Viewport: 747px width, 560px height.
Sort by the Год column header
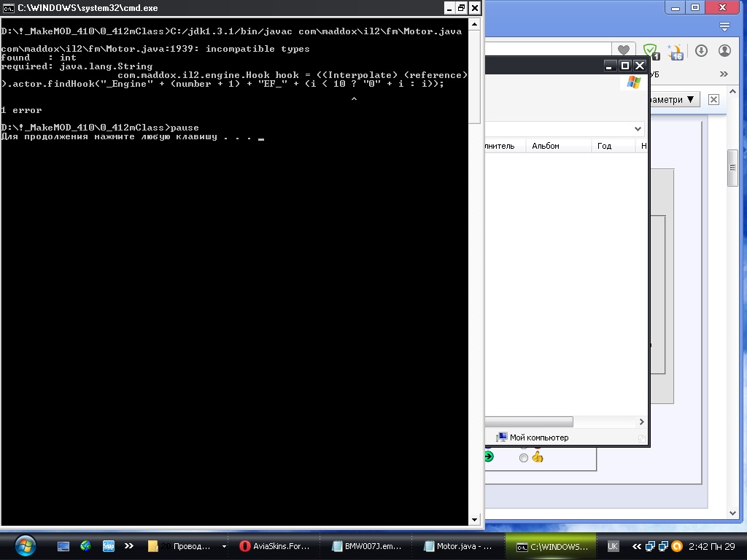(x=613, y=146)
